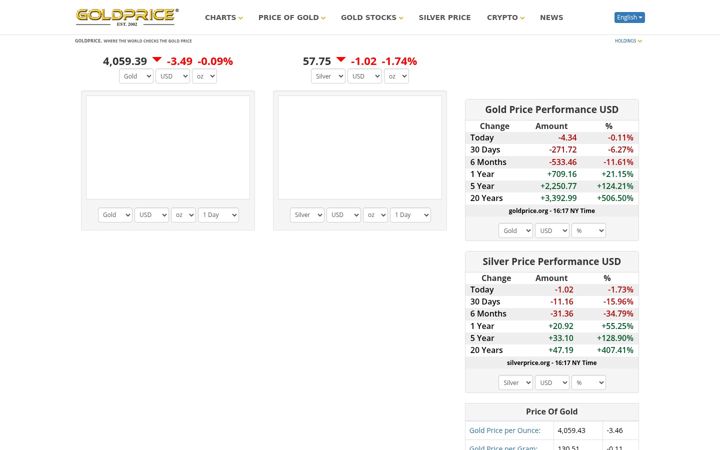Open Gold dropdown below gold chart

(x=115, y=215)
